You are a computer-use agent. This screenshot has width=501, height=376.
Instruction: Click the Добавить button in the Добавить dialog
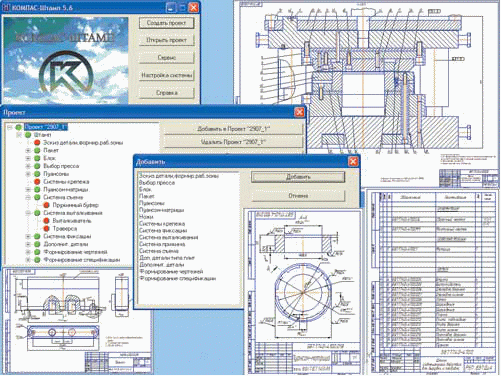click(298, 177)
